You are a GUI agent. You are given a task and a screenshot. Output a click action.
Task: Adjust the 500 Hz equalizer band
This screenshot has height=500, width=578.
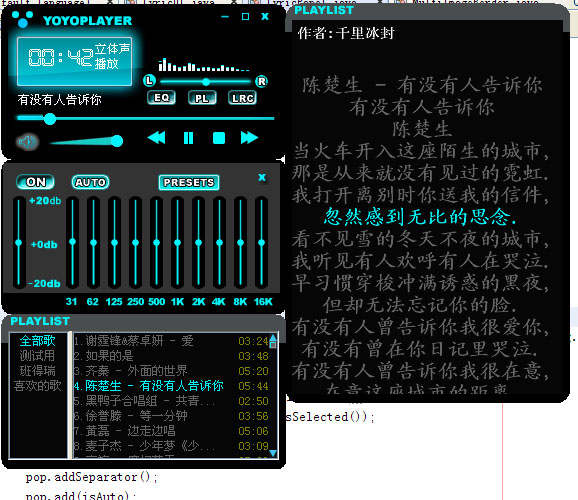[x=157, y=242]
